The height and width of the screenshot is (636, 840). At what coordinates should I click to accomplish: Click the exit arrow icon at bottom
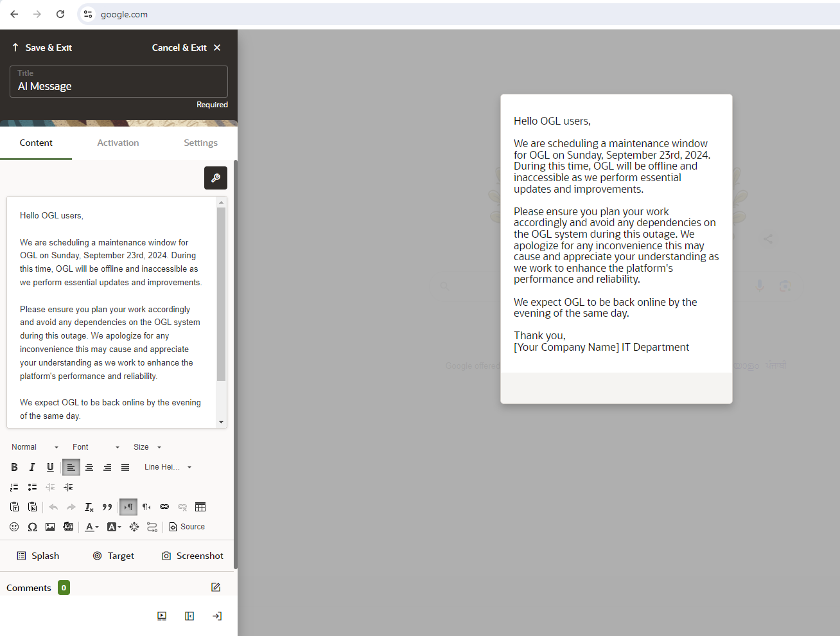tap(217, 616)
